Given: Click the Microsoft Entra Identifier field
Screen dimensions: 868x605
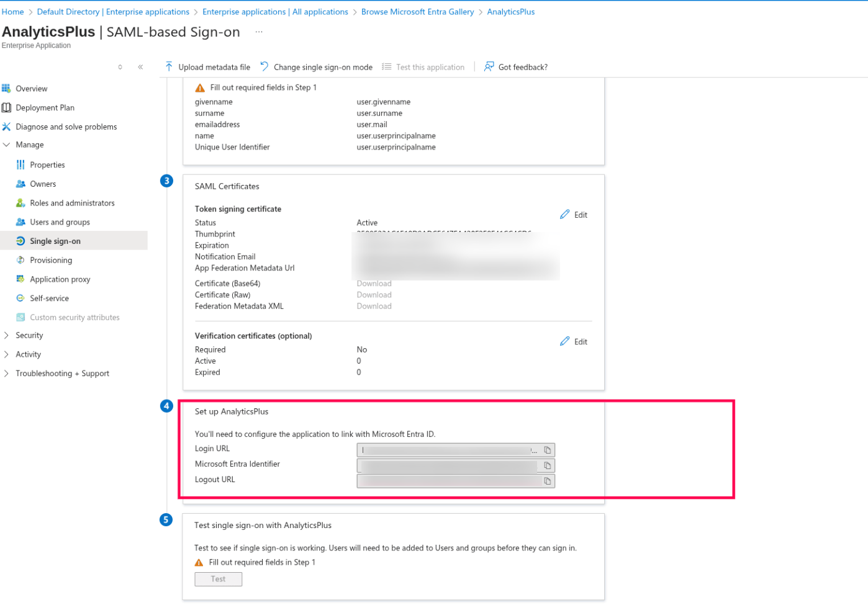Looking at the screenshot, I should pos(456,465).
